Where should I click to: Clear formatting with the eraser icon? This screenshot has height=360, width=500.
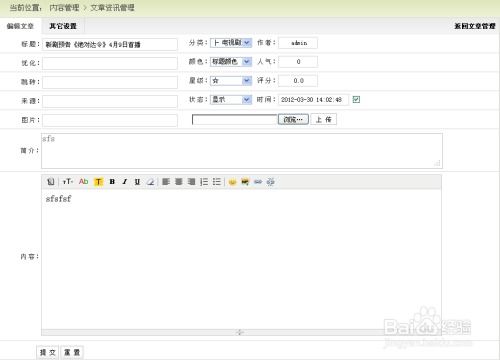coord(150,182)
